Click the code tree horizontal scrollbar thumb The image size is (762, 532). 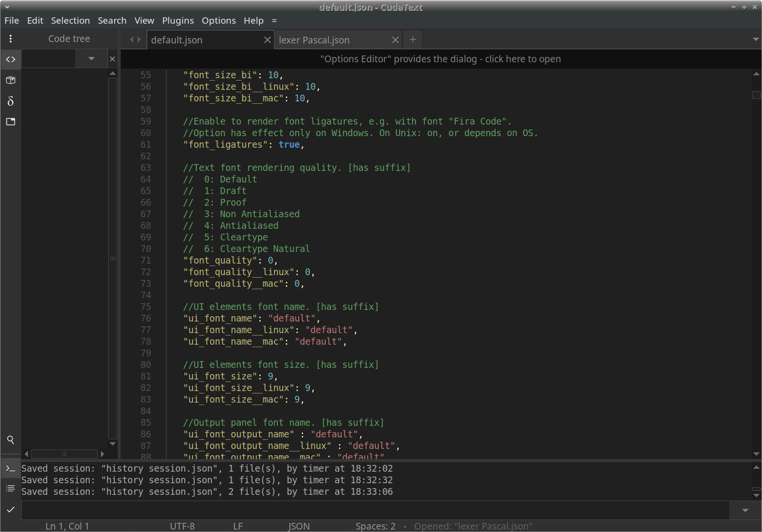[x=64, y=454]
